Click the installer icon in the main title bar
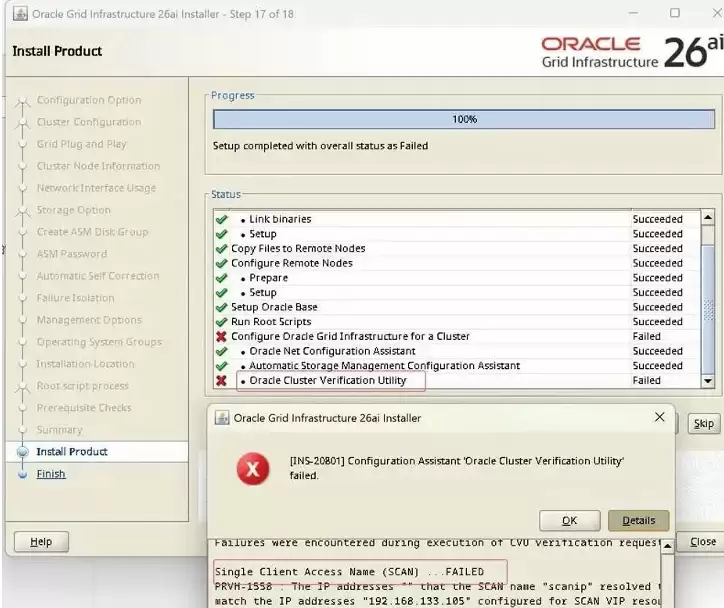 click(x=20, y=14)
